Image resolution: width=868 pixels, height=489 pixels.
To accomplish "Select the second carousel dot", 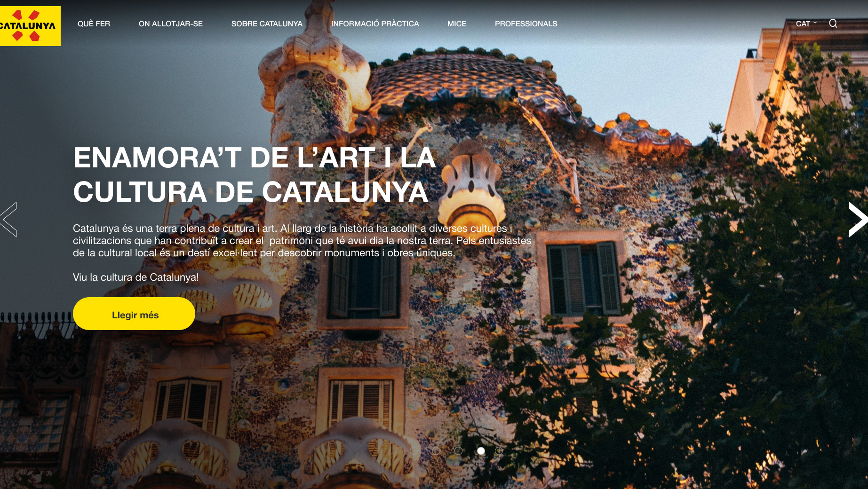I will click(x=436, y=451).
